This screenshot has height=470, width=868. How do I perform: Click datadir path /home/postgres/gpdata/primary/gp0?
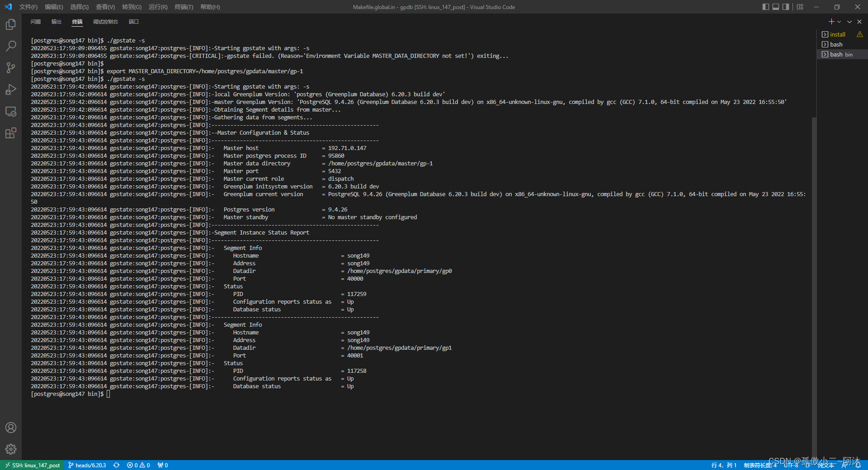(x=399, y=271)
